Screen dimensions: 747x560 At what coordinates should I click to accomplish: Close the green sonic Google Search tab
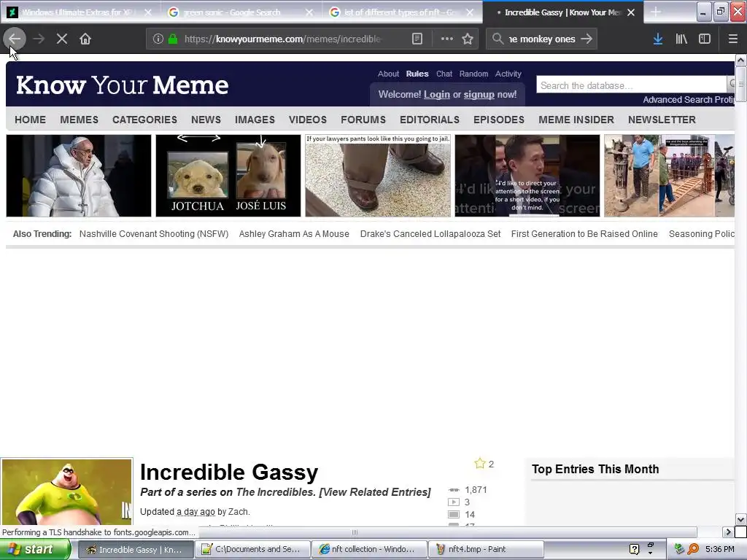pos(309,12)
